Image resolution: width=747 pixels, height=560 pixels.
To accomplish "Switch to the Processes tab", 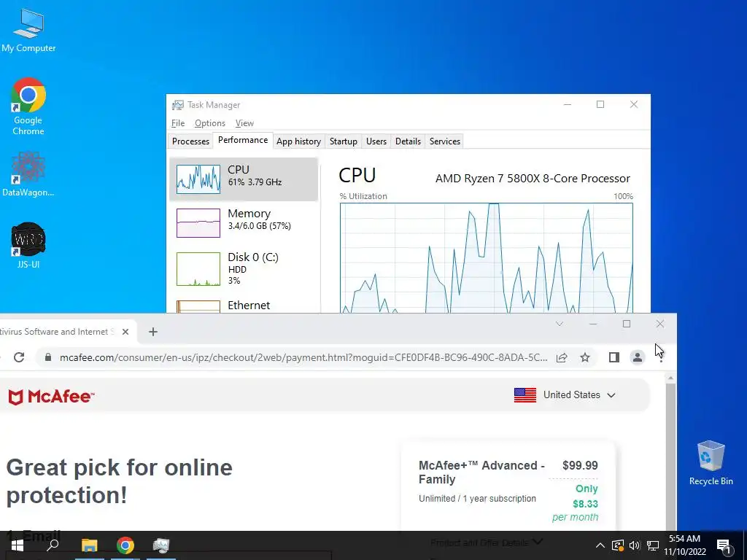I will (190, 141).
